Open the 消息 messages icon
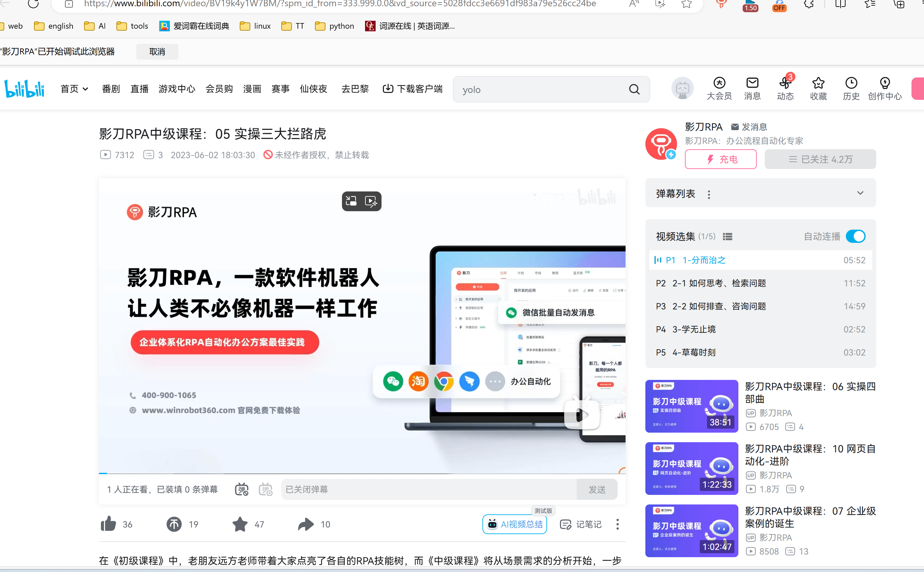Screen dimensions: 924x572 coord(752,89)
